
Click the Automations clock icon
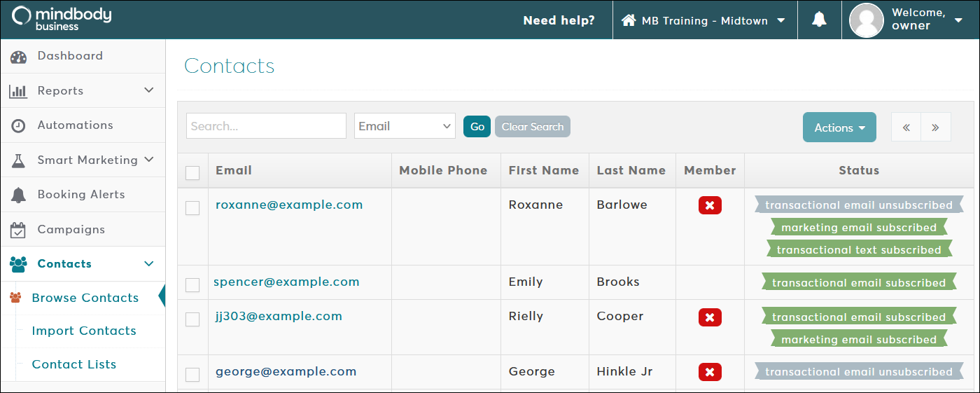pyautogui.click(x=18, y=126)
